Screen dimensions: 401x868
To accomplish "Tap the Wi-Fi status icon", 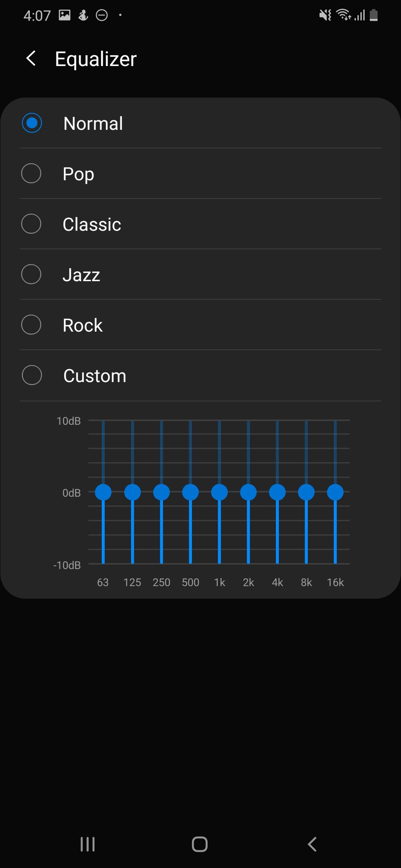I will click(x=343, y=15).
